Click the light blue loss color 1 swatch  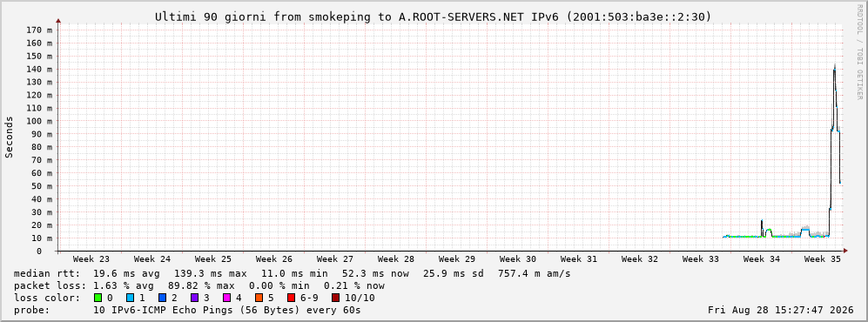130,298
